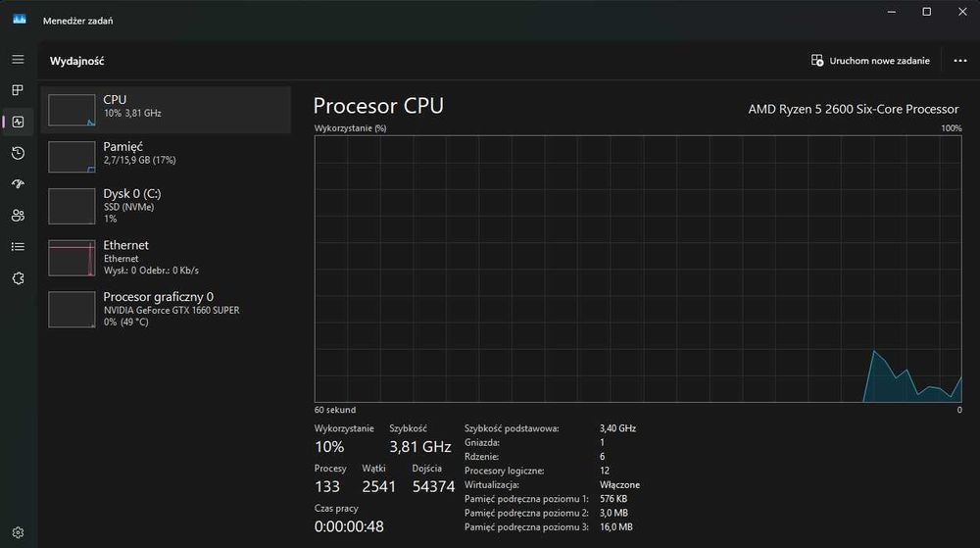The width and height of the screenshot is (980, 548).
Task: Open the Users page icon
Action: tap(18, 216)
